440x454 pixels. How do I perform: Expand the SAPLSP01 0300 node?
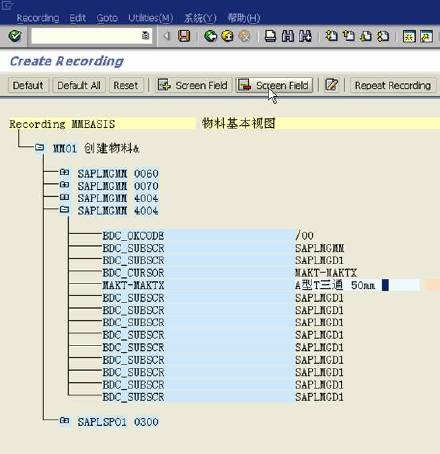pos(64,421)
